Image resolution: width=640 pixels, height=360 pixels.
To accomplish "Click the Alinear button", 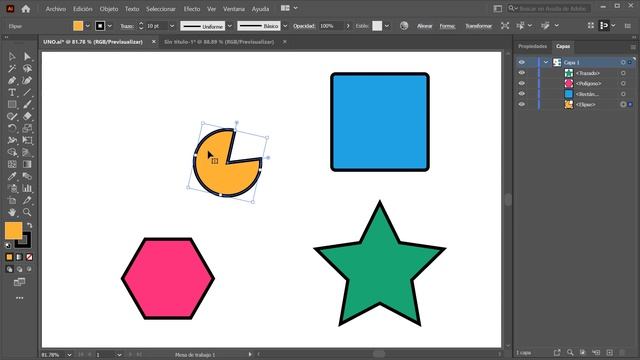I will pos(424,26).
